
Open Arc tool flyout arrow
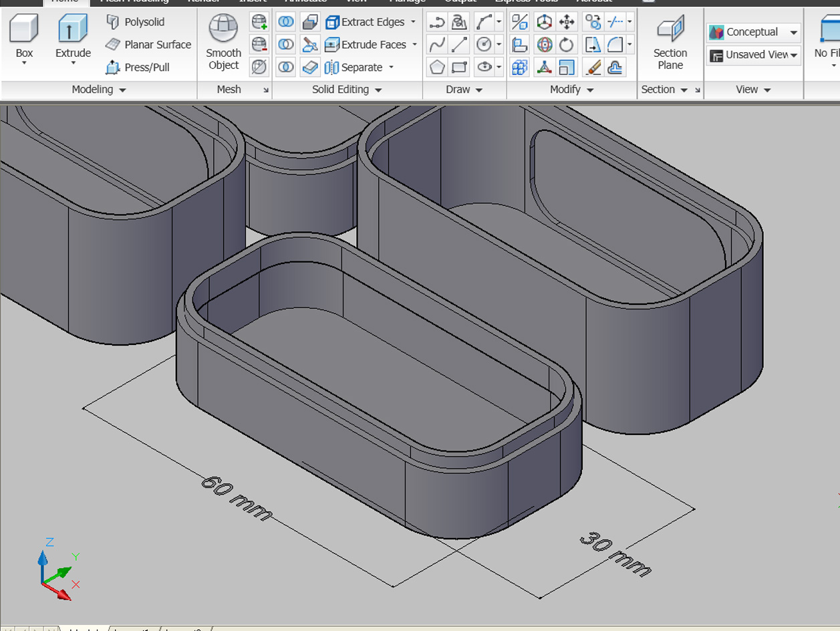tap(499, 22)
